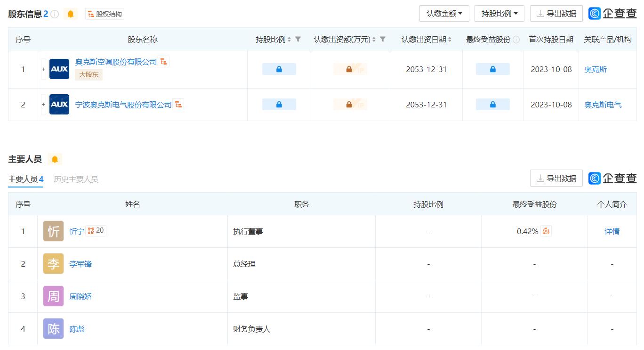The height and width of the screenshot is (350, 644).
Task: Open profile link for 周晓娇
Action: coord(80,296)
